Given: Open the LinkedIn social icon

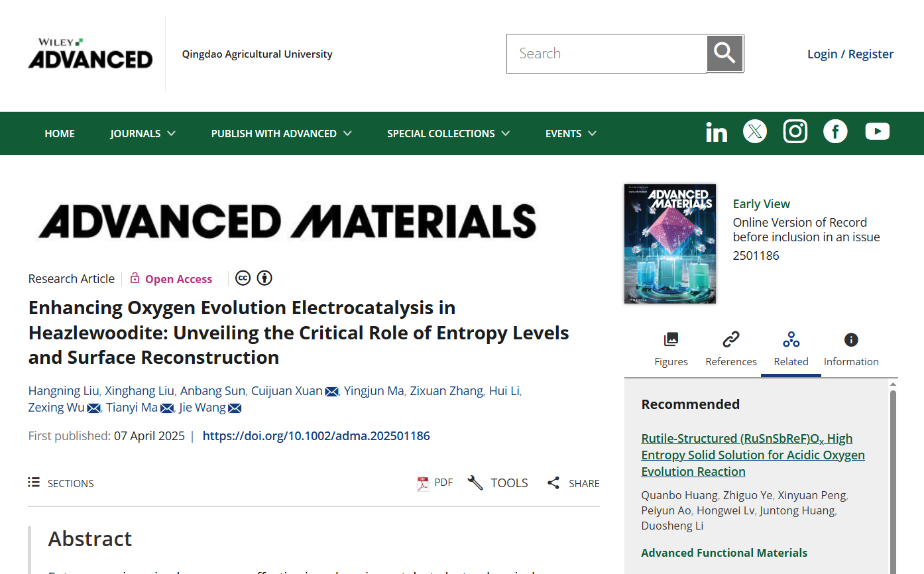Looking at the screenshot, I should click(716, 132).
